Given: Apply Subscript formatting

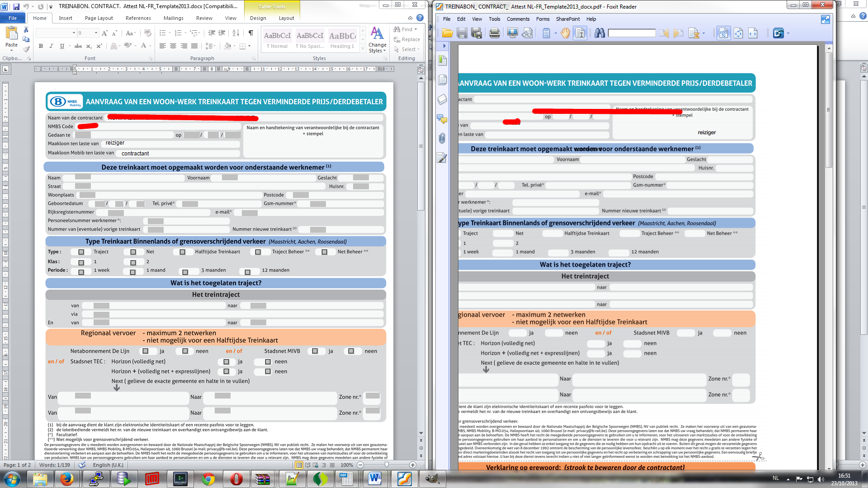Looking at the screenshot, I should click(x=89, y=46).
